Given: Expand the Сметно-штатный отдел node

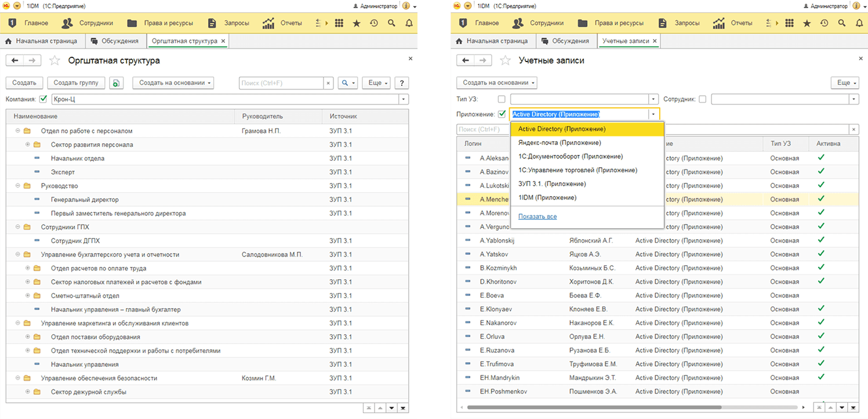Looking at the screenshot, I should [x=27, y=295].
